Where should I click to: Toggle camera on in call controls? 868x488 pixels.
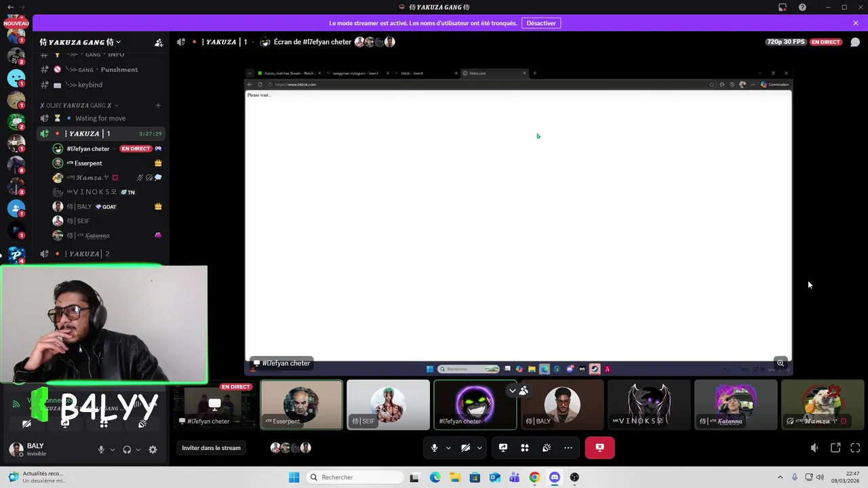465,448
